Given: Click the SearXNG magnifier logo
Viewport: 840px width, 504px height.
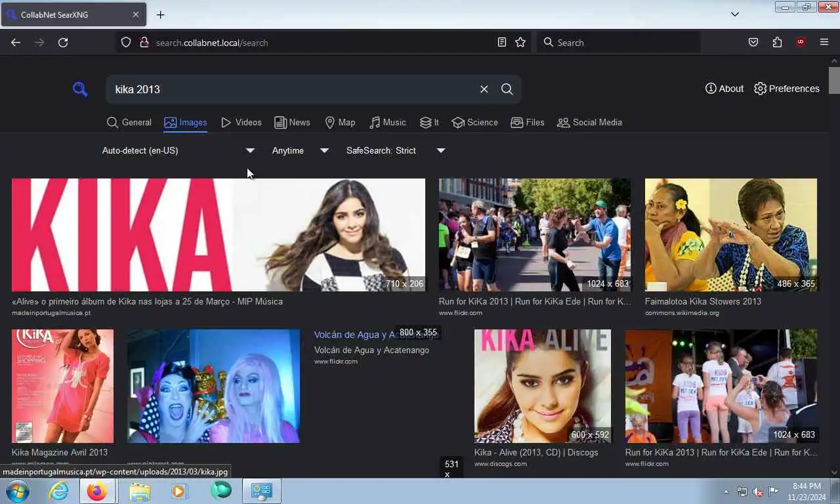Looking at the screenshot, I should click(80, 89).
